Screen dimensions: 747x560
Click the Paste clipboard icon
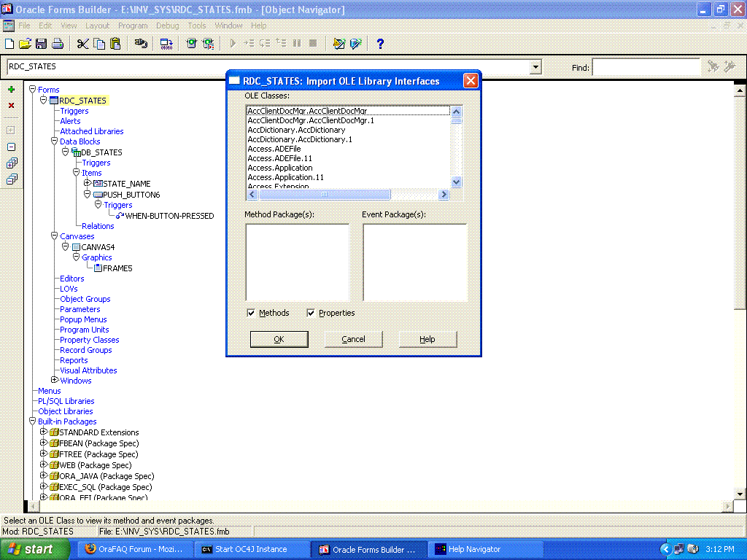click(115, 44)
